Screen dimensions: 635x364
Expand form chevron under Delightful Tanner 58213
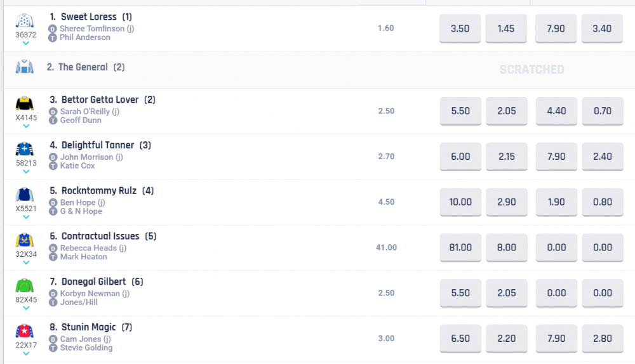(26, 172)
